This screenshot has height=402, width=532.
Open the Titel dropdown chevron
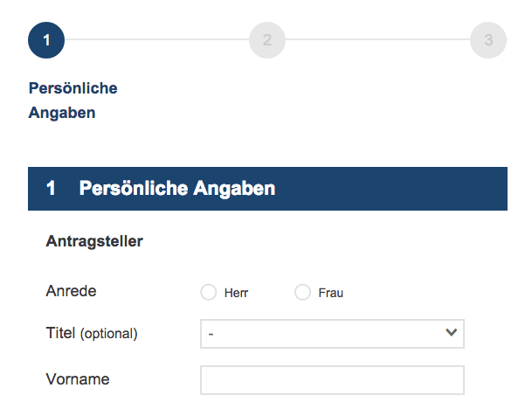tap(451, 332)
